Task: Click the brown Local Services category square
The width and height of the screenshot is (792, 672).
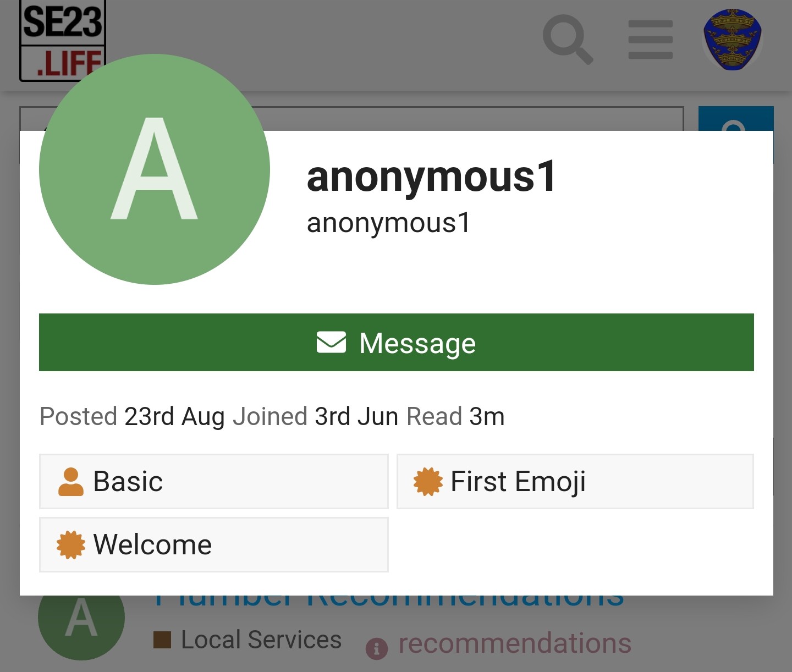Action: pos(162,640)
